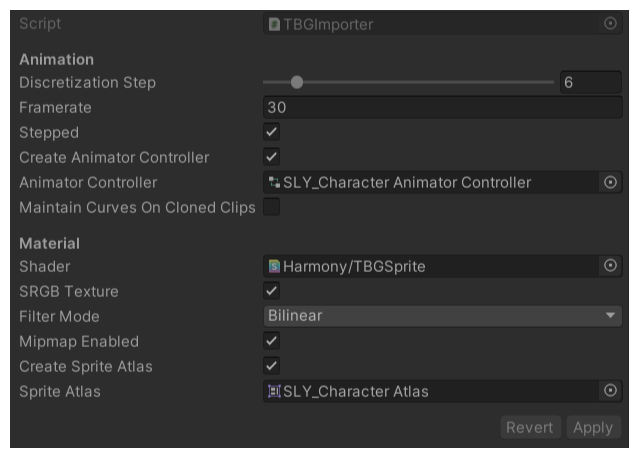Uncheck the SRGB Texture option
This screenshot has height=458, width=639.
(271, 291)
